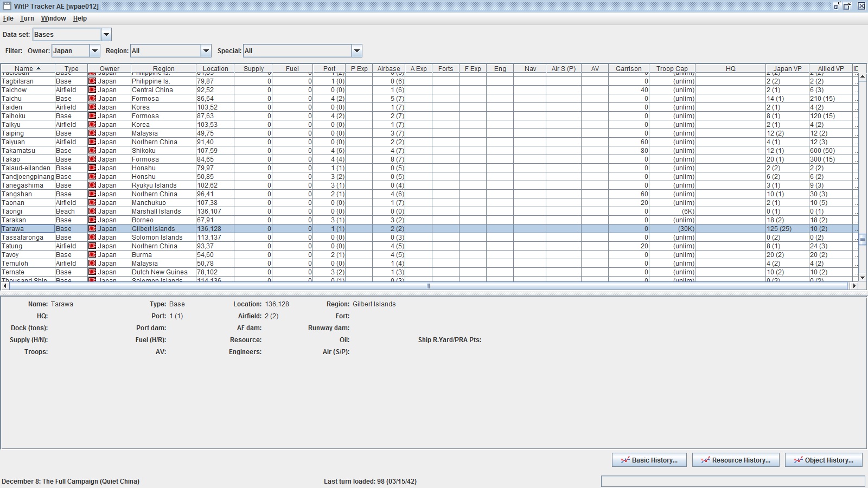Click the vertical scrollbar down arrow

[863, 277]
